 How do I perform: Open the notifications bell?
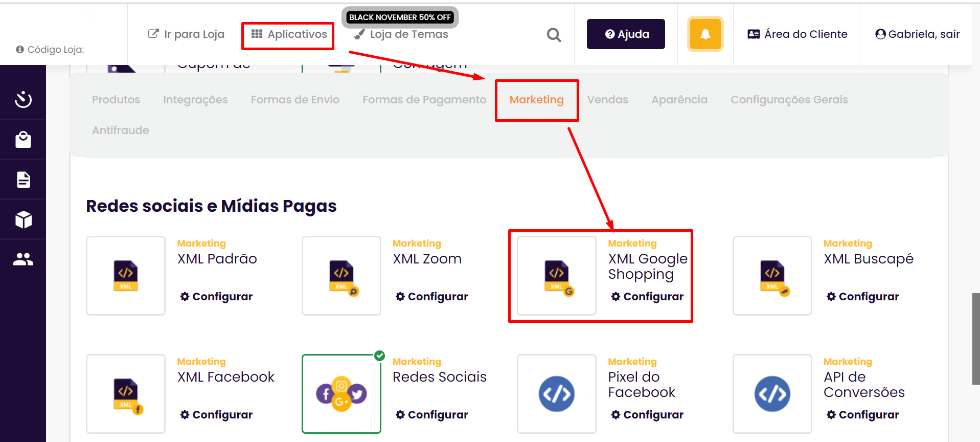[x=705, y=34]
